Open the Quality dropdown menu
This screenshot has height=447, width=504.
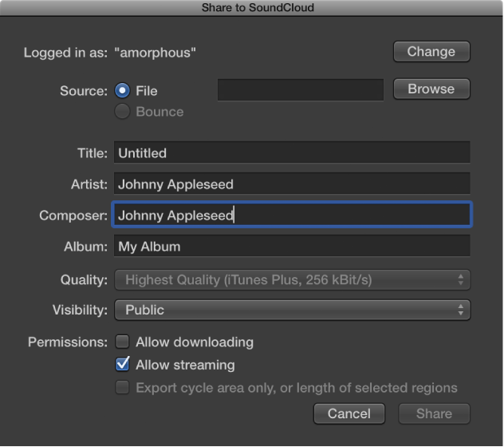[292, 279]
